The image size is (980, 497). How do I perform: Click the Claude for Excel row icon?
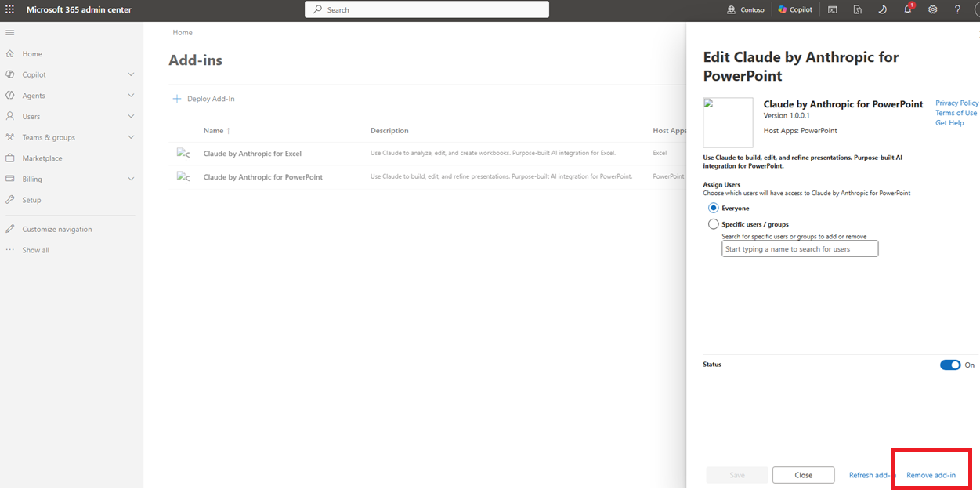tap(184, 154)
